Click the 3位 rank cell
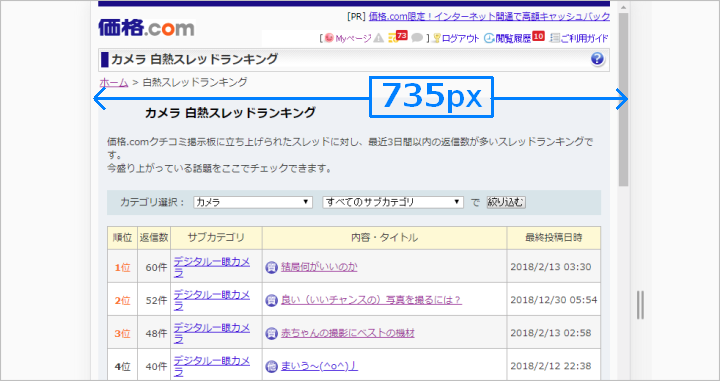720x381 pixels. point(123,333)
